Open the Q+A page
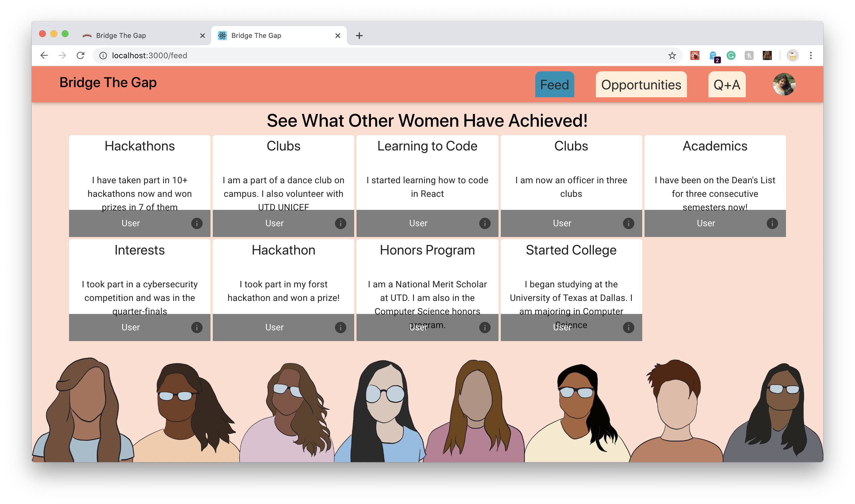 click(726, 85)
